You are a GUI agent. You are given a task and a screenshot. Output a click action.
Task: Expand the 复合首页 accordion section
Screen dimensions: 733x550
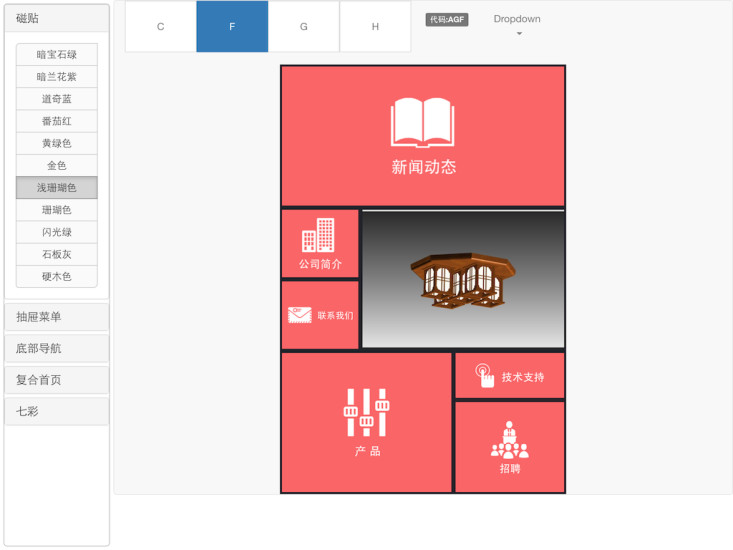click(x=57, y=380)
